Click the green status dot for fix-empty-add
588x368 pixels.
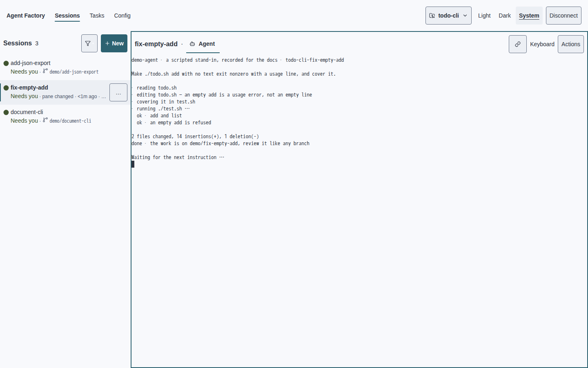(6, 88)
